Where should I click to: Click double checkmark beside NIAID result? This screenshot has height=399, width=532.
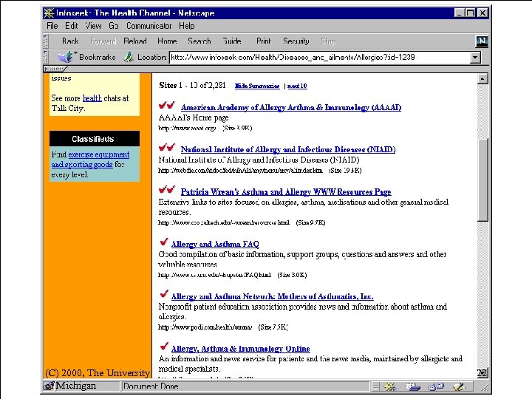point(166,147)
